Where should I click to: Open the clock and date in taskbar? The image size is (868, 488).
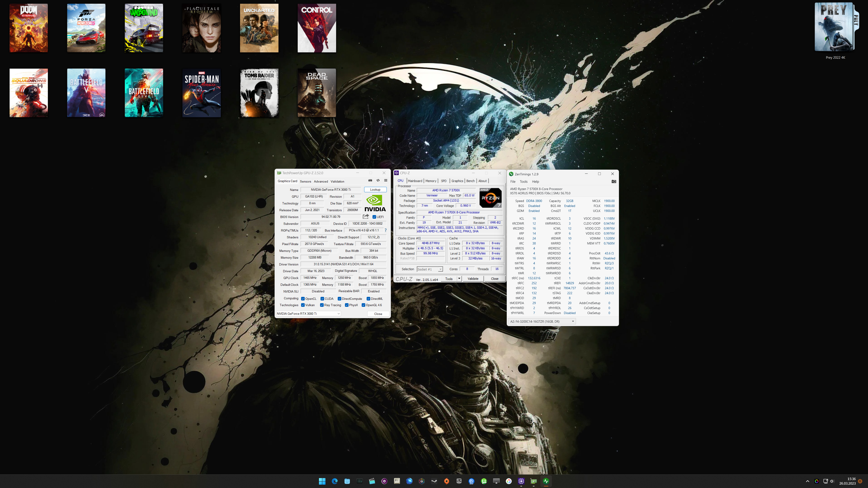point(847,481)
